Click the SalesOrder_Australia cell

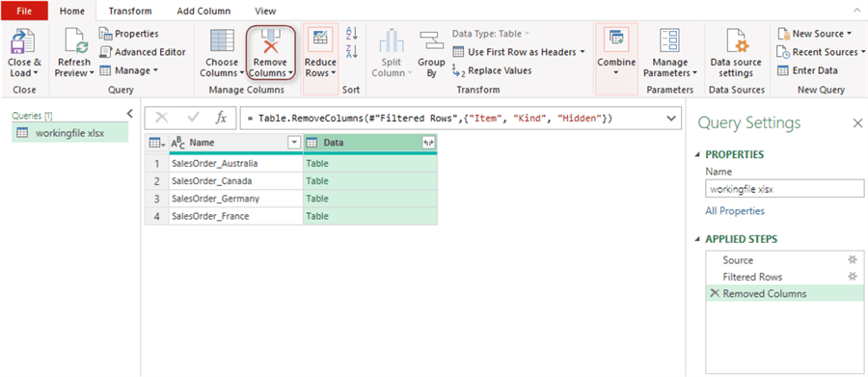(x=236, y=164)
